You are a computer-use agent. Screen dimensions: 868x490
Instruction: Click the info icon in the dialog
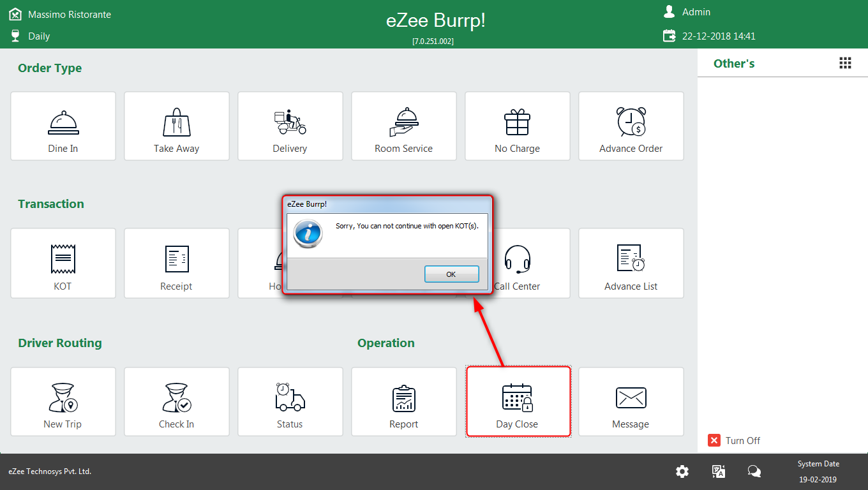pyautogui.click(x=308, y=234)
